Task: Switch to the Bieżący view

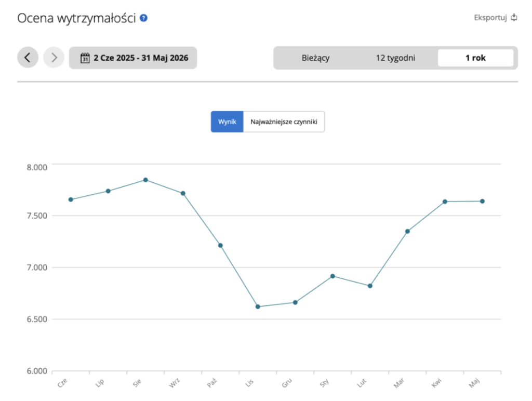Action: pyautogui.click(x=315, y=58)
